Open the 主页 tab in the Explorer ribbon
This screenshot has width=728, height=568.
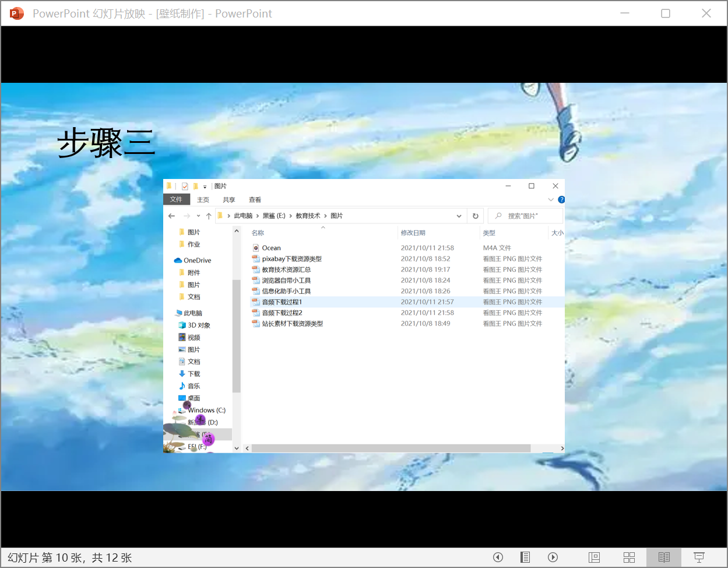(203, 200)
